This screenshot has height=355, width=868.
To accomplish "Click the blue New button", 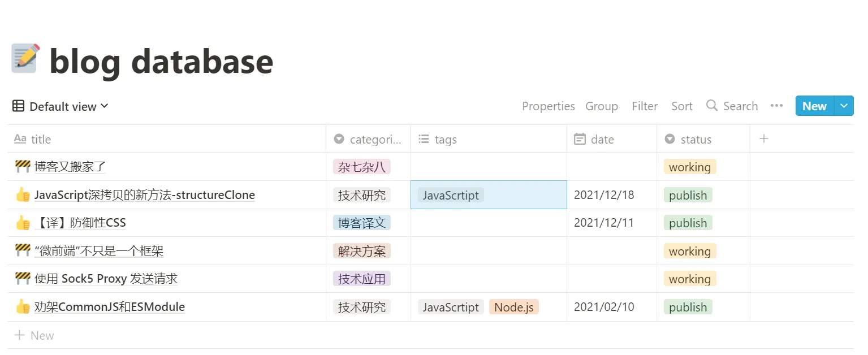I will (x=814, y=106).
